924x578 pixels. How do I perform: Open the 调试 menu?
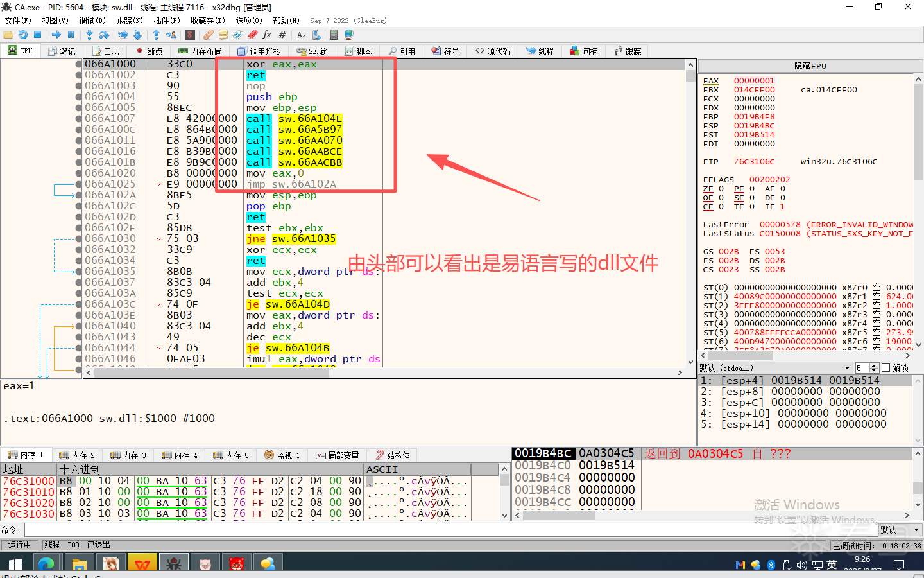pyautogui.click(x=92, y=21)
